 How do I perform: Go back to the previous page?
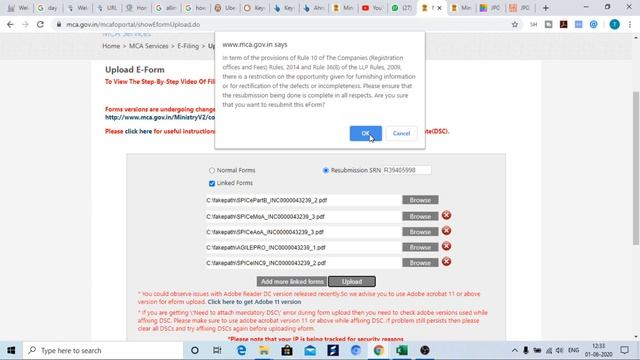coord(10,24)
